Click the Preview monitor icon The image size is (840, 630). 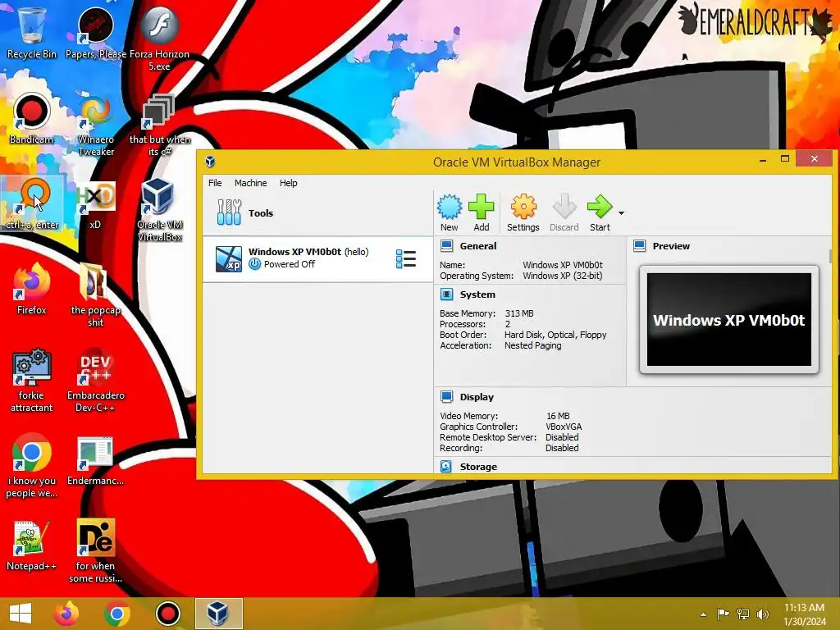tap(639, 246)
